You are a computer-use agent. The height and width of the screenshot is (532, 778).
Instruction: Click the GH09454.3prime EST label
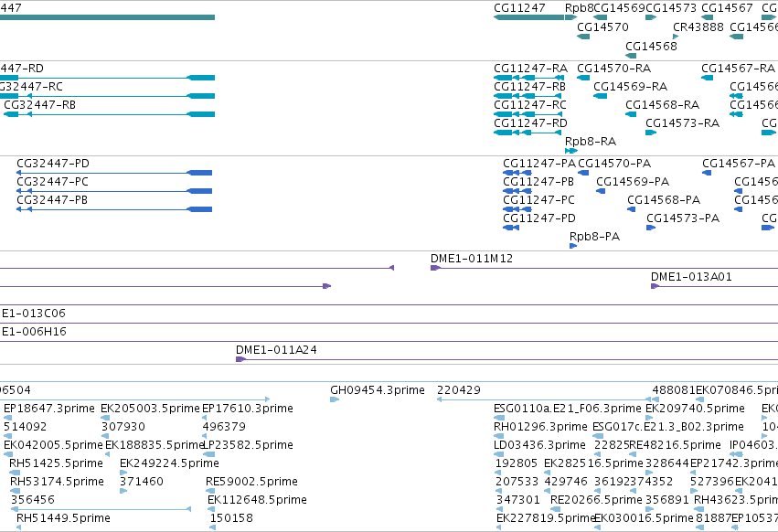pyautogui.click(x=377, y=390)
